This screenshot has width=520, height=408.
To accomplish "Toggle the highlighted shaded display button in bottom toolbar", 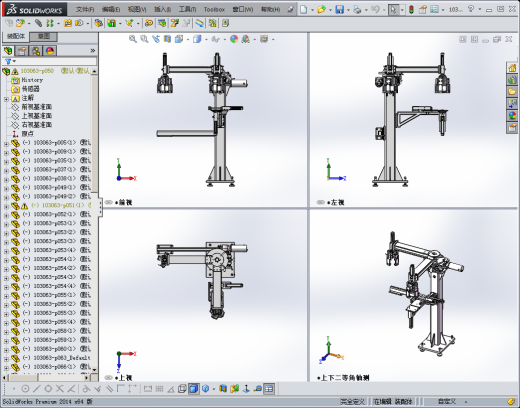I will [194, 389].
